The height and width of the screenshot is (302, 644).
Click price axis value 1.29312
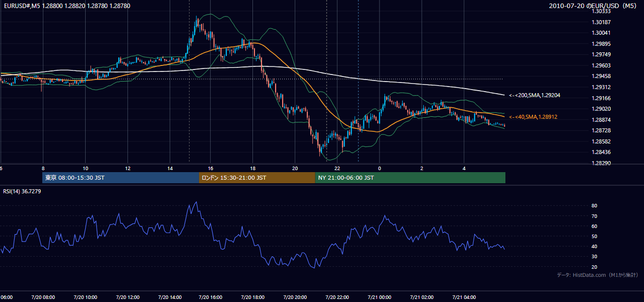(x=601, y=87)
